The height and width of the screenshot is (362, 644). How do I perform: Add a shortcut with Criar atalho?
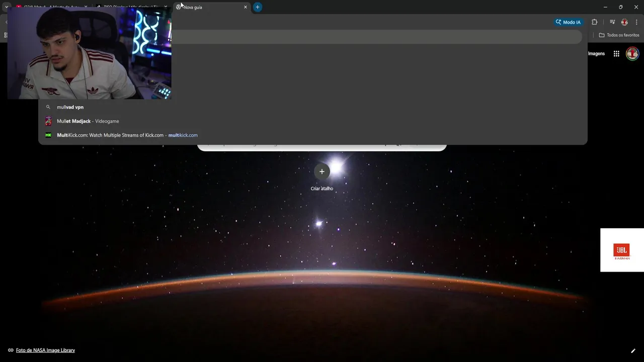pyautogui.click(x=322, y=177)
